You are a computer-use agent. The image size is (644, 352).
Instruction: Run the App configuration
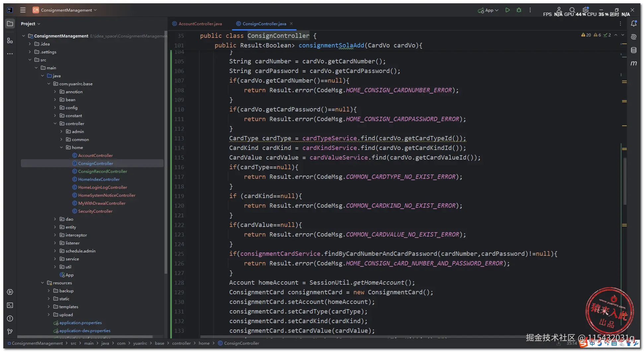pyautogui.click(x=507, y=10)
